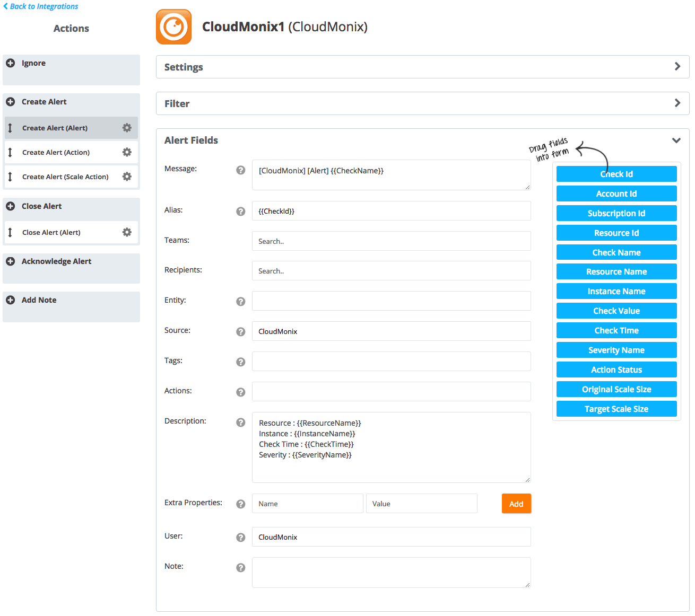Open the Teams search dropdown
This screenshot has width=695, height=616.
click(x=392, y=241)
